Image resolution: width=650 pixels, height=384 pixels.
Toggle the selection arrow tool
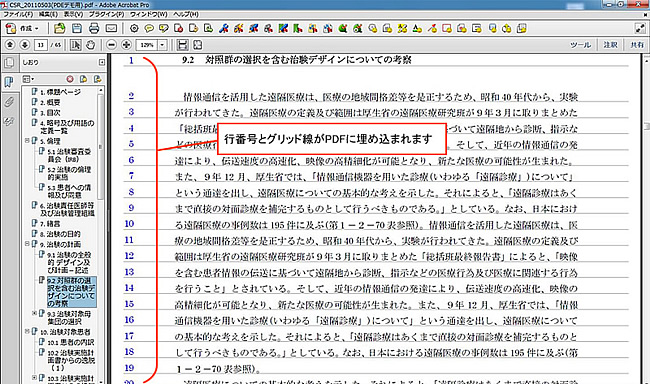tap(75, 45)
